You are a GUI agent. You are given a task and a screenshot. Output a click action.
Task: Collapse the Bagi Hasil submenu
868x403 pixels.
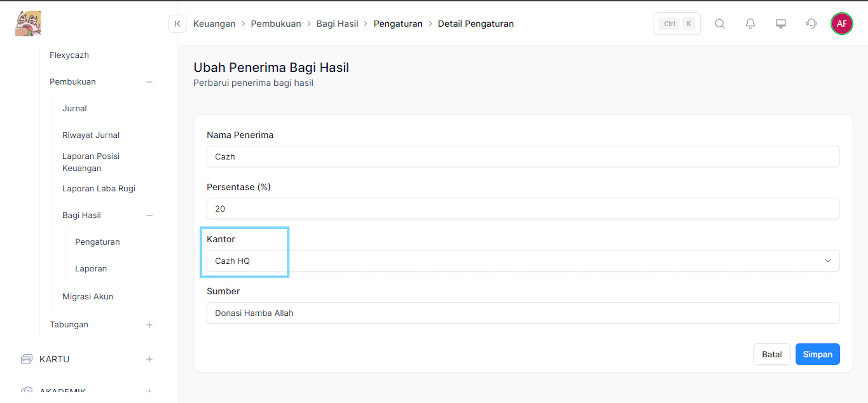point(149,215)
